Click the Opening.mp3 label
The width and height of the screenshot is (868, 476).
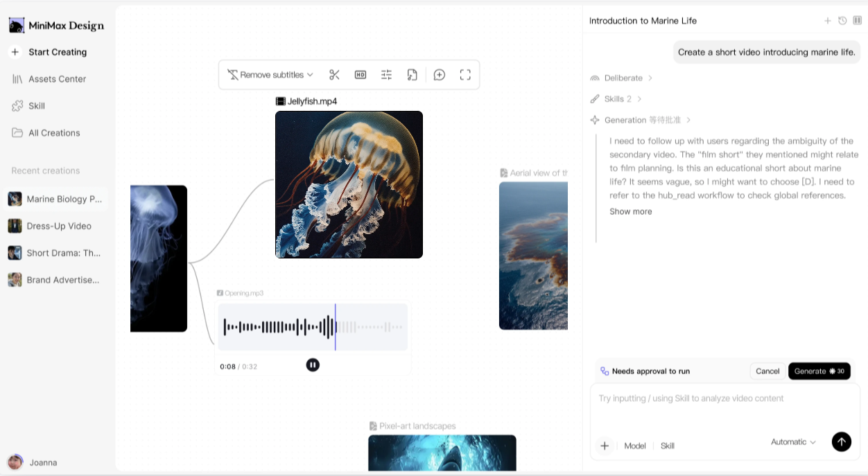click(x=244, y=293)
